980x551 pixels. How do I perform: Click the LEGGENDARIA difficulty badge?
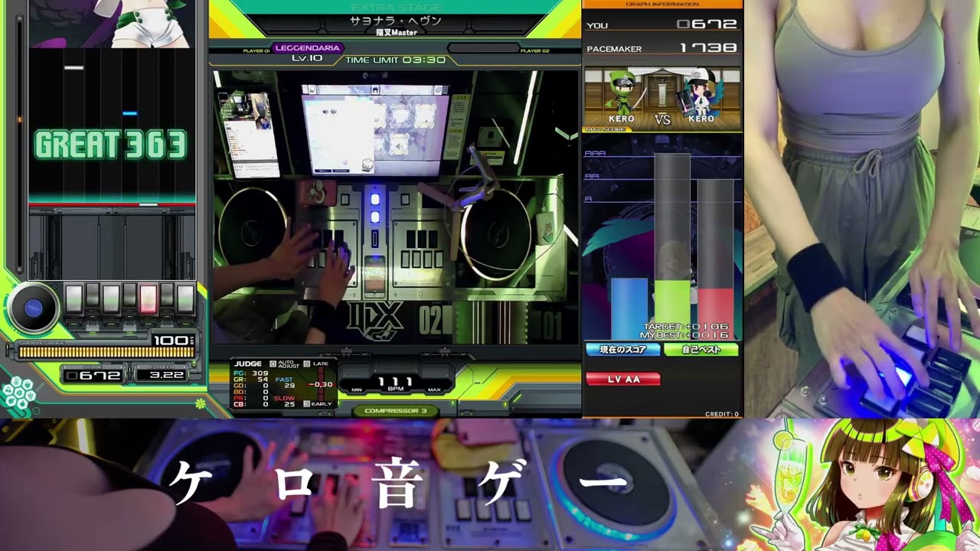[x=306, y=48]
